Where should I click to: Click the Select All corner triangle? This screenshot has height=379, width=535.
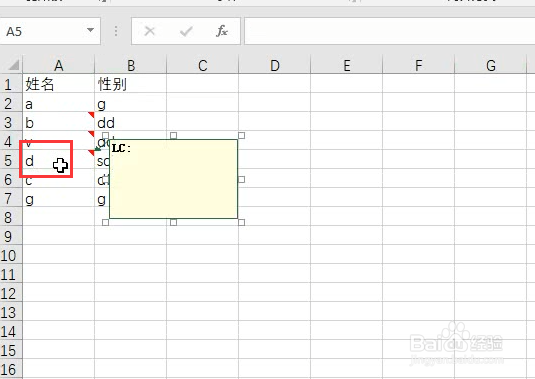(x=13, y=64)
